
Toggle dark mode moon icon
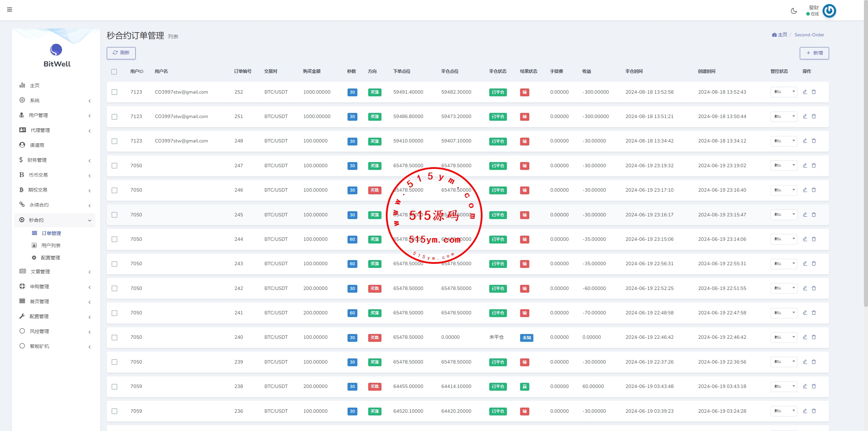pos(794,11)
